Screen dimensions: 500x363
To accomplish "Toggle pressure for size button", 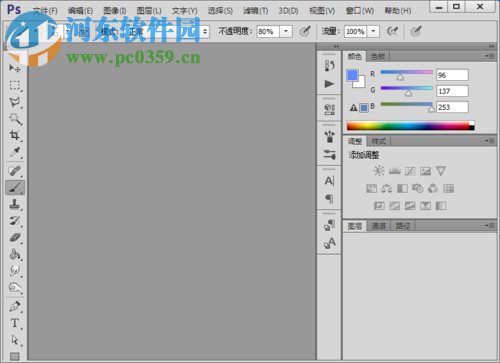I will point(416,32).
